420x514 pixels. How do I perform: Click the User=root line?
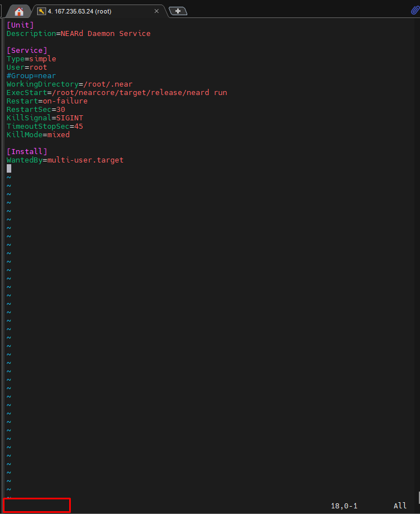pyautogui.click(x=27, y=67)
